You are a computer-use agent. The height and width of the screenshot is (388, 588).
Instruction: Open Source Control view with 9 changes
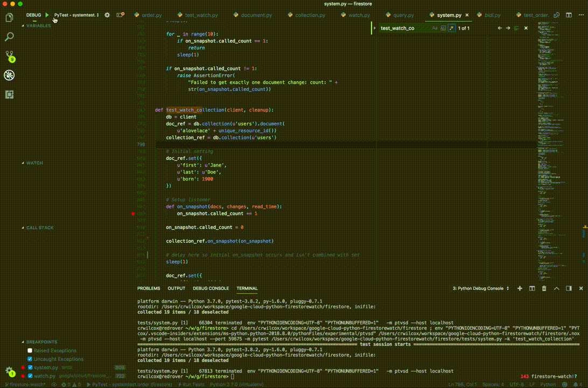9,56
